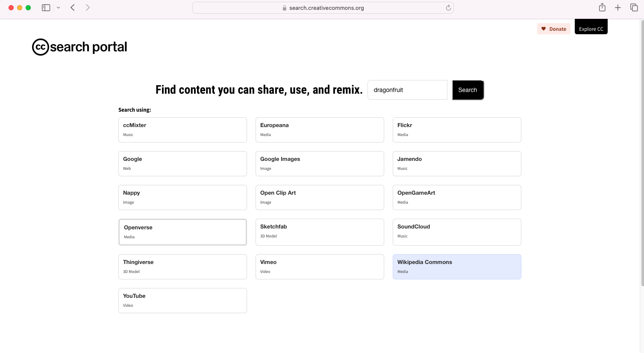This screenshot has height=353, width=644.
Task: Select the Google Images source
Action: [320, 163]
